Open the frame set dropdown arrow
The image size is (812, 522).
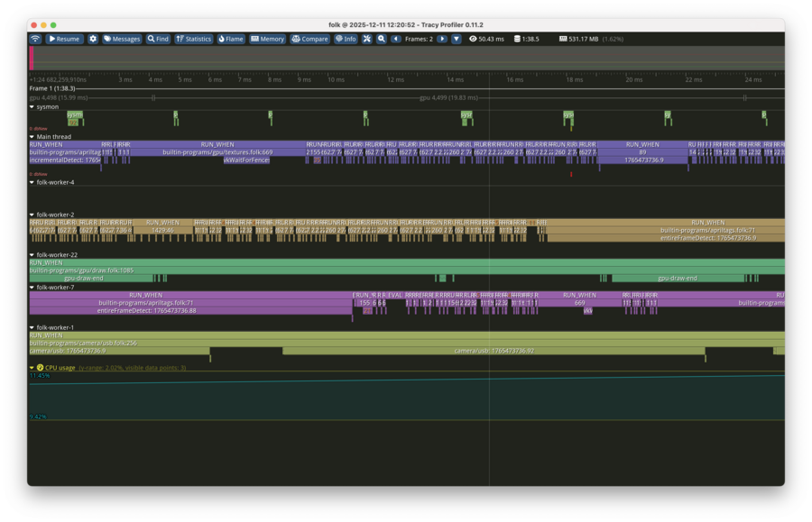(x=457, y=39)
